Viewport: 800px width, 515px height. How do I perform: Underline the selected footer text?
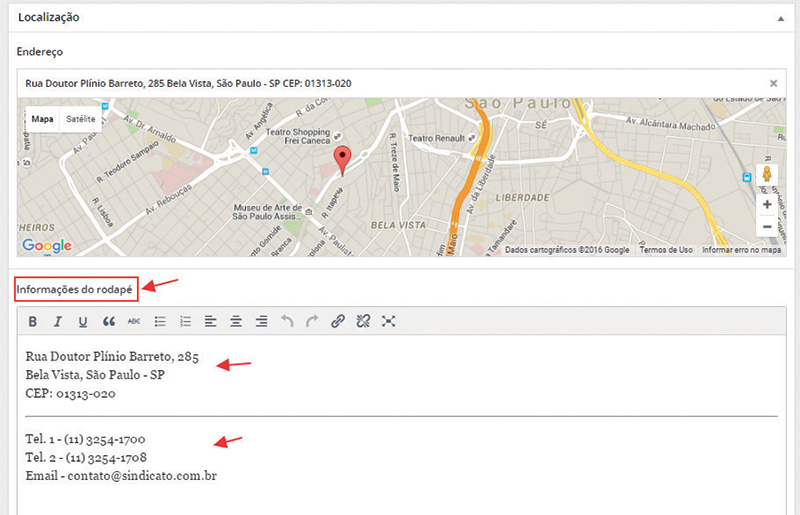point(83,322)
